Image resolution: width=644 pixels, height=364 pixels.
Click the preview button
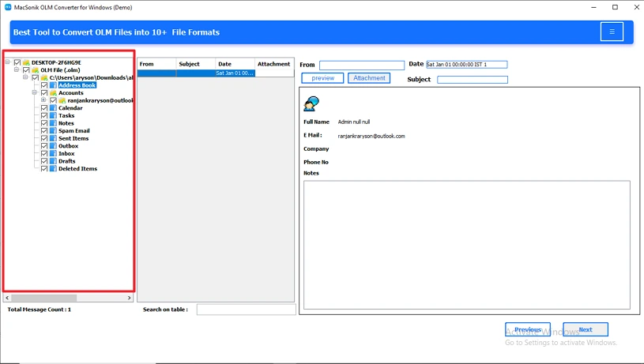322,78
